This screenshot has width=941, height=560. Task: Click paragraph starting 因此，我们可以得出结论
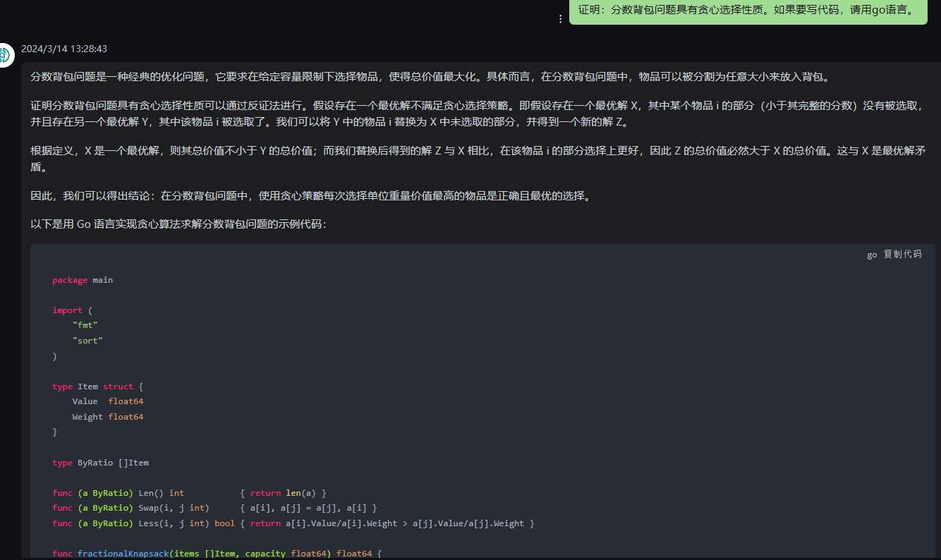311,195
